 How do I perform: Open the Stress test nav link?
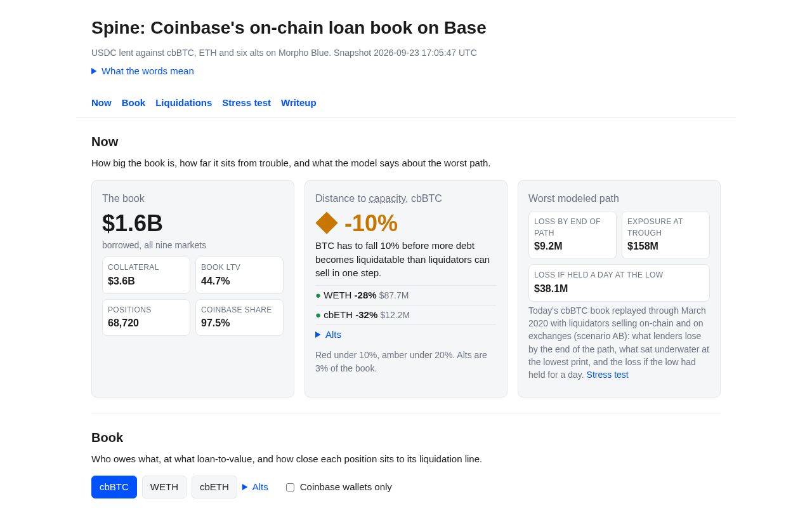point(246,103)
